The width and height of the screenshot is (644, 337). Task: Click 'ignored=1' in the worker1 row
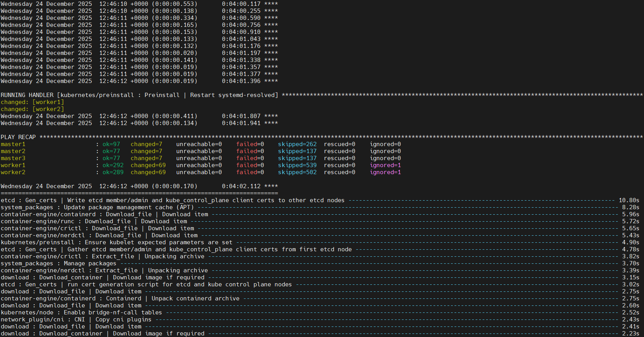coord(385,165)
